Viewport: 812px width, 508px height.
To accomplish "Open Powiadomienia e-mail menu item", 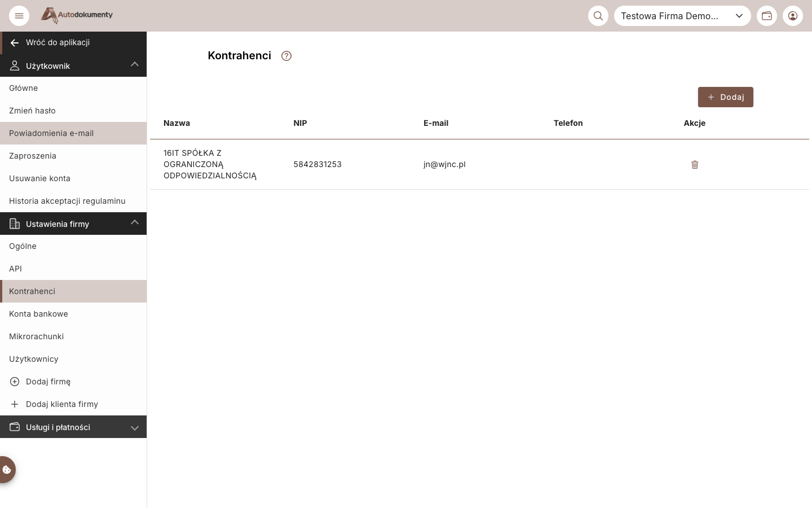I will point(73,133).
